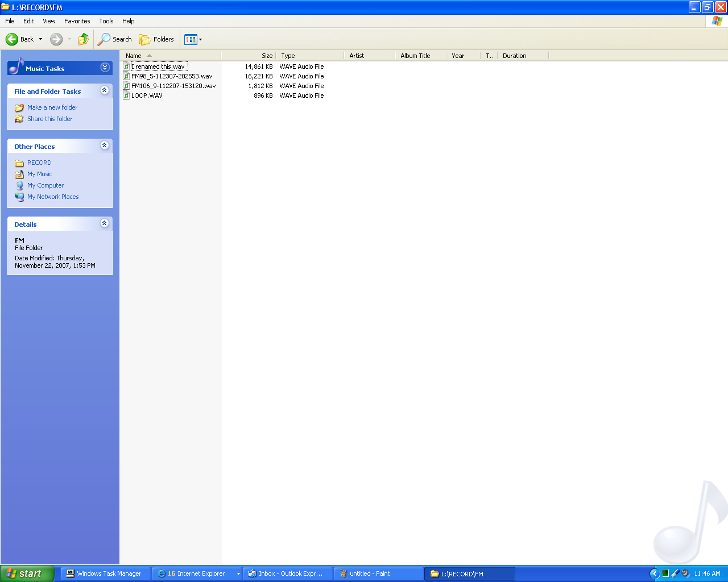Screen dimensions: 728x582
Task: Click the Views icon in toolbar
Action: tap(191, 39)
